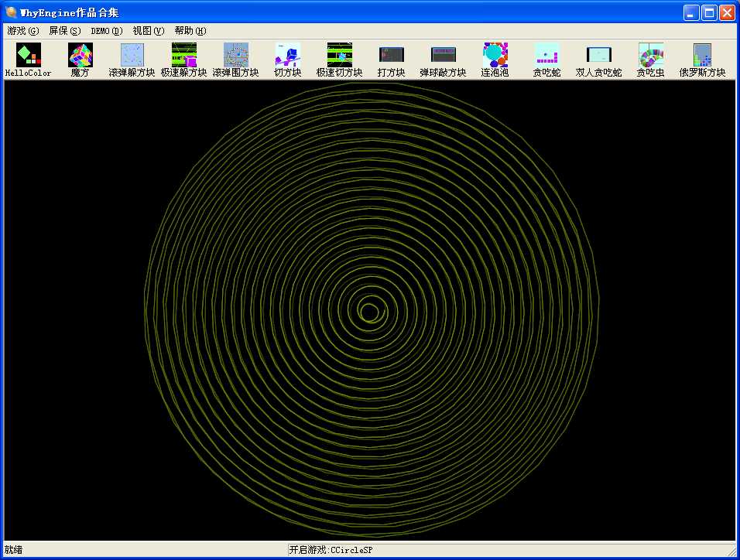Image resolution: width=740 pixels, height=560 pixels.
Task: Click the center of the yellow spiral
Action: click(x=371, y=312)
